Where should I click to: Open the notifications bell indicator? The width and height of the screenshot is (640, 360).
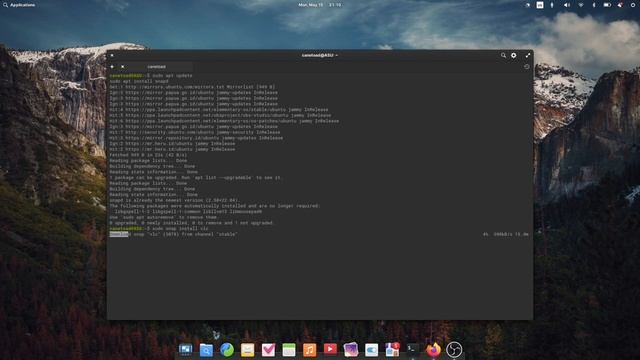coord(620,5)
